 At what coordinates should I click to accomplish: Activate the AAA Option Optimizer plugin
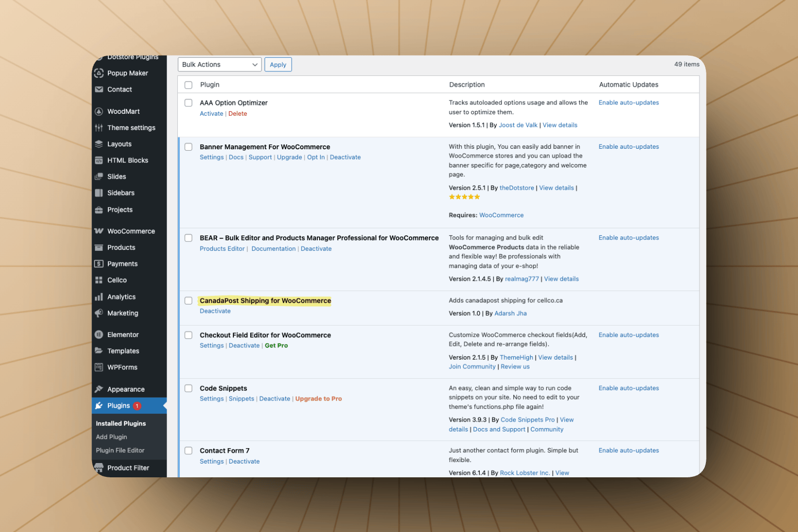211,114
